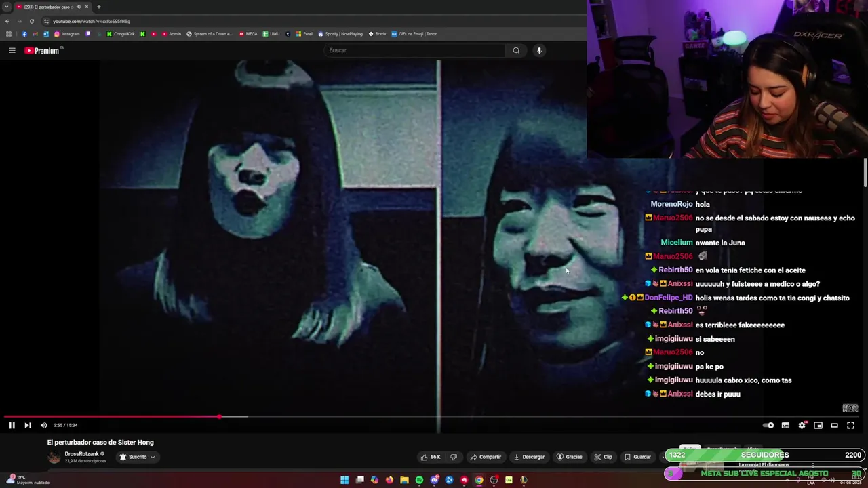Reload the browser page
Image resolution: width=868 pixels, height=488 pixels.
[31, 21]
